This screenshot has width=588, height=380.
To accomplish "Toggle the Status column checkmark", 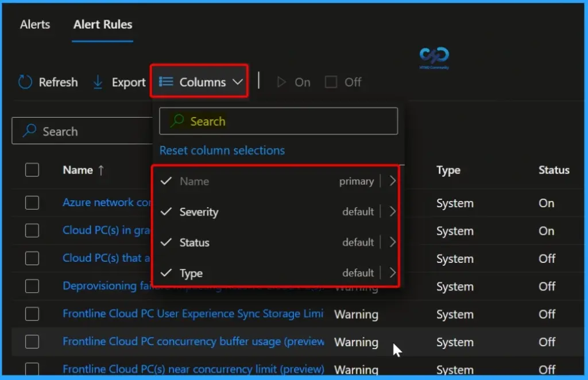I will (166, 242).
